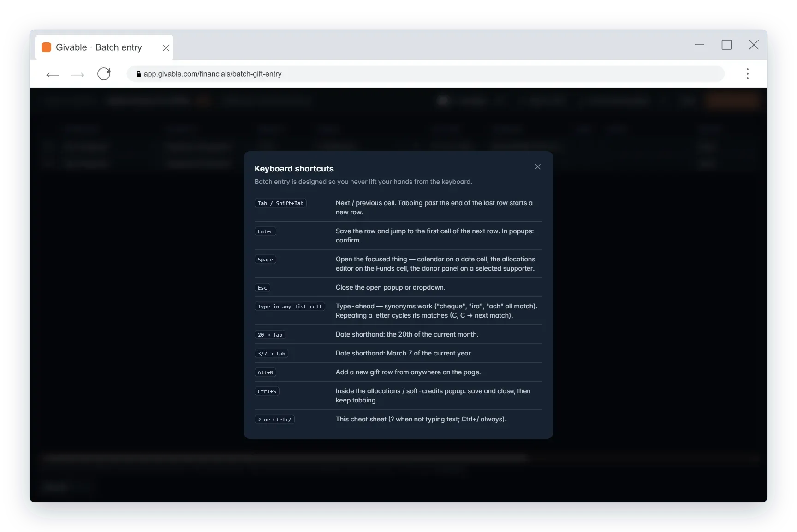Viewport: 797px width, 532px height.
Task: Click the '? or Ctrl+/' shortcut badge
Action: point(274,420)
